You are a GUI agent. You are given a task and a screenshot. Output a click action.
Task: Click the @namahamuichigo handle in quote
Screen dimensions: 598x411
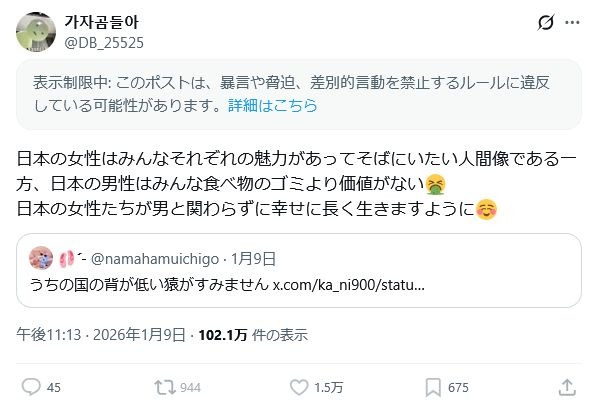tap(155, 259)
